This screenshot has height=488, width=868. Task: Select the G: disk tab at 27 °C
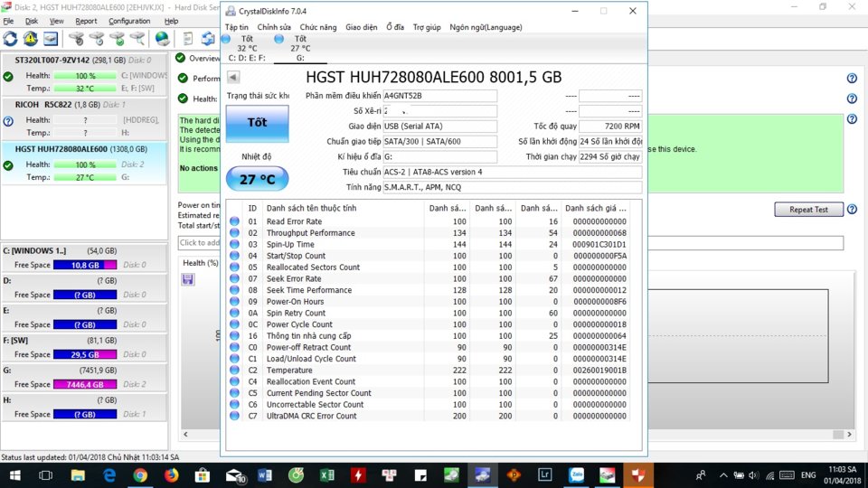[x=299, y=48]
